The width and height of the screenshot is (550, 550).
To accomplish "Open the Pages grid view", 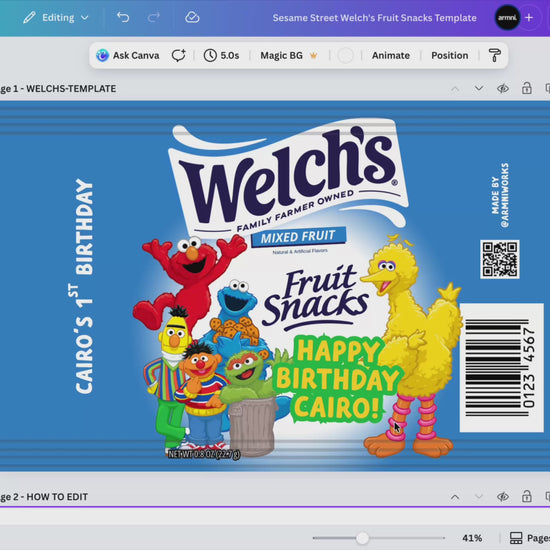I will coord(530,538).
